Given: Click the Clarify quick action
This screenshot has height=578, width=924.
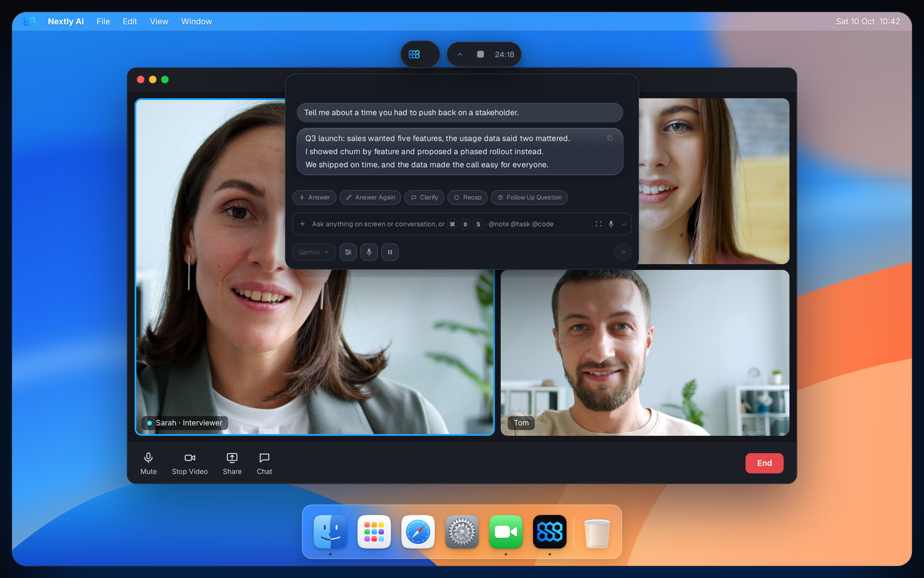Looking at the screenshot, I should pyautogui.click(x=424, y=198).
